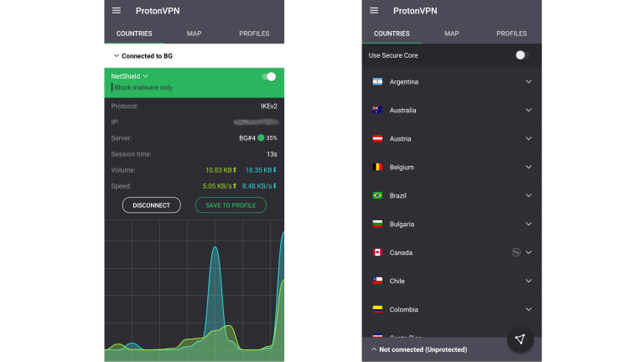Click the SAVE TO PROFILE button
Viewport: 644px width, 362px height.
(x=231, y=205)
